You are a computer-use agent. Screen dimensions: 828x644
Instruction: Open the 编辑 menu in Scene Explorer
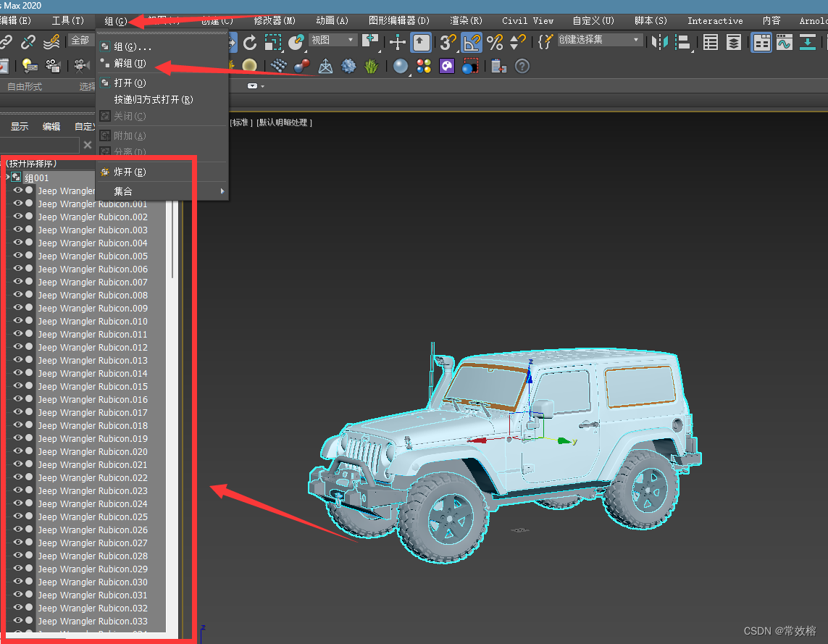tap(51, 126)
